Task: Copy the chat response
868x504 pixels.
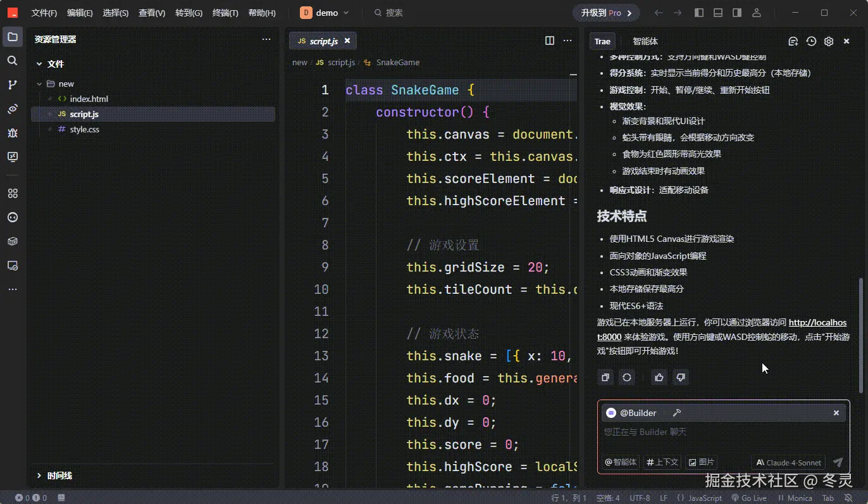Action: pos(605,377)
